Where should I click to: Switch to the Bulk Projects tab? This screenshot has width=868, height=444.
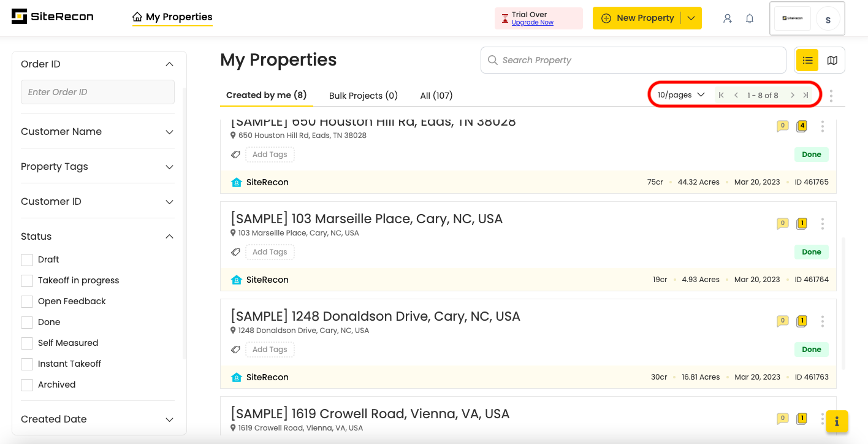click(x=363, y=96)
